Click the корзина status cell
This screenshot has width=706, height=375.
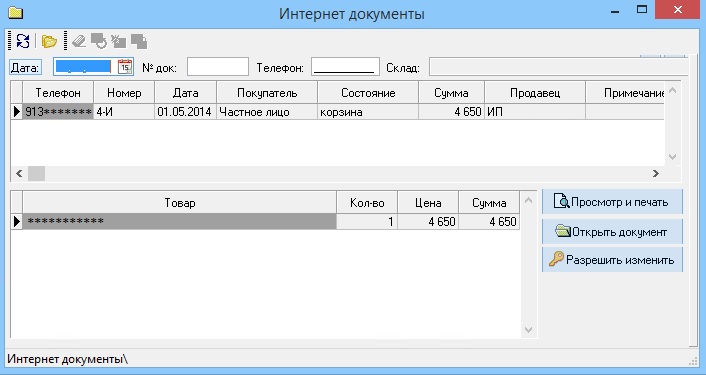(x=368, y=112)
